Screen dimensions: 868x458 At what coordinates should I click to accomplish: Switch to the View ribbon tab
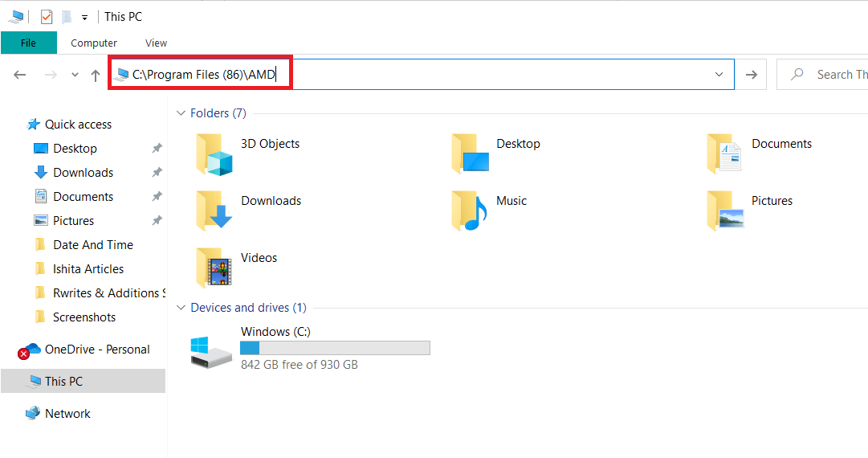[x=156, y=43]
